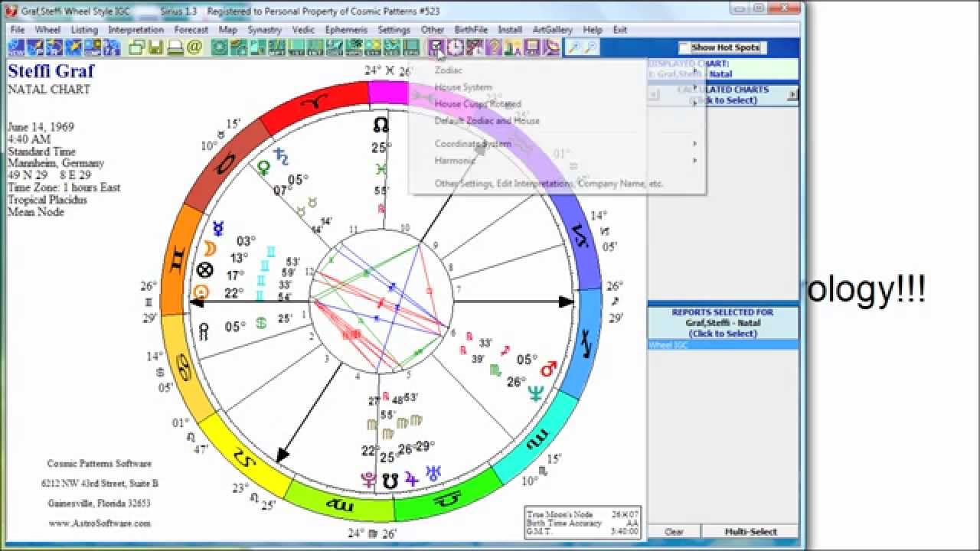980x551 pixels.
Task: Click the first magnifier zoom icon
Action: 573,47
